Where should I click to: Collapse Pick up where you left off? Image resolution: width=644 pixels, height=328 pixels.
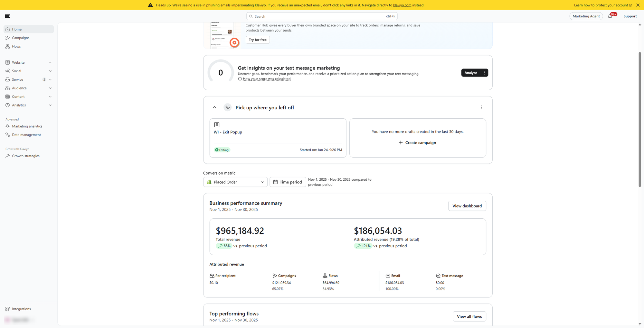coord(214,107)
